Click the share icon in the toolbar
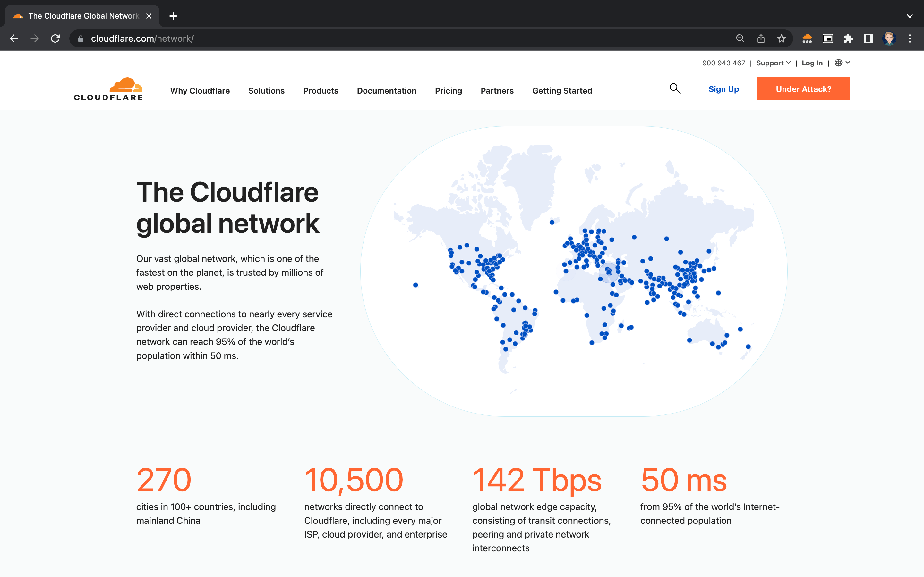 click(x=761, y=38)
